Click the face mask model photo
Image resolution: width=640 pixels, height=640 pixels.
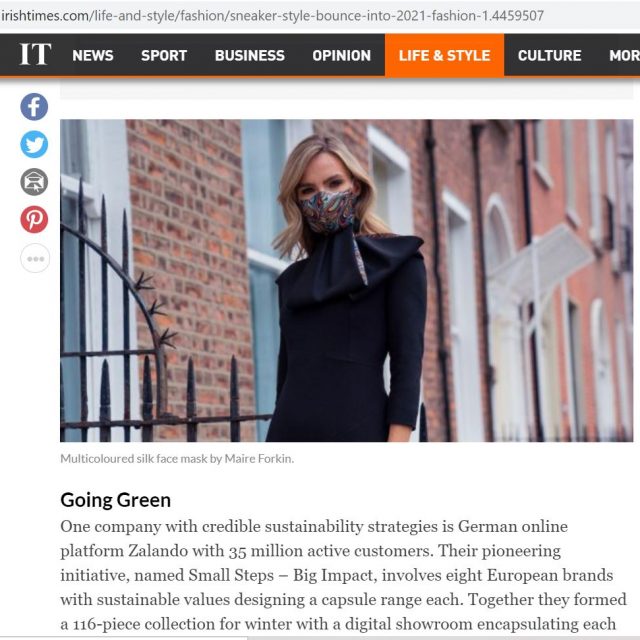click(347, 280)
